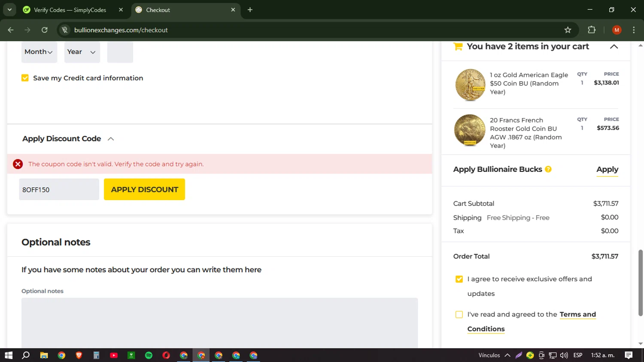Image resolution: width=644 pixels, height=362 pixels.
Task: Click the card security code field
Action: coord(120,52)
